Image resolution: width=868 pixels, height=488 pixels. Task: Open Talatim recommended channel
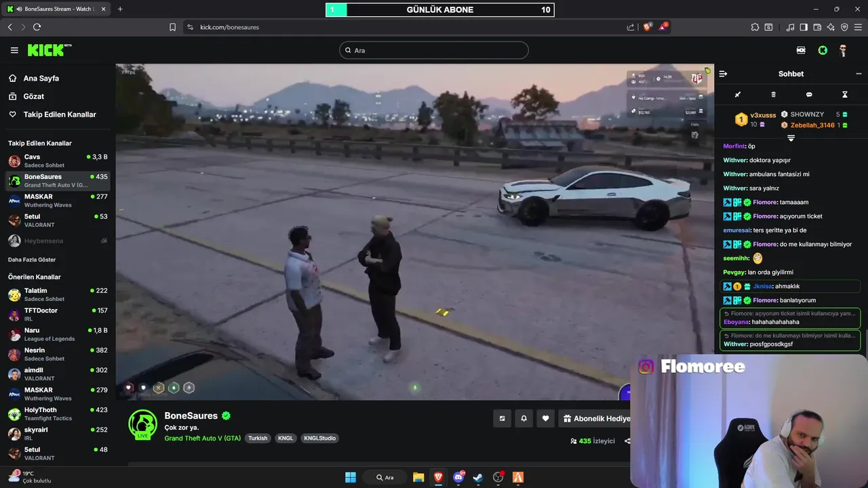click(58, 294)
